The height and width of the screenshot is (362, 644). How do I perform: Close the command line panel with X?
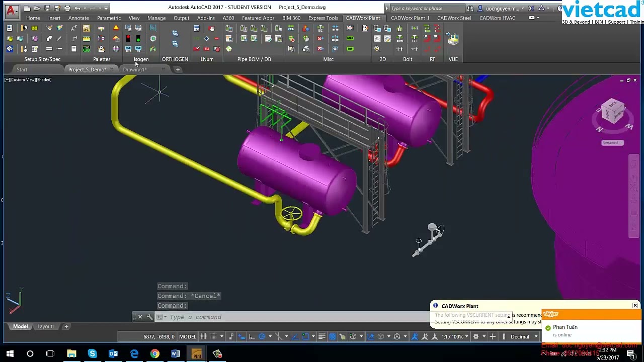140,317
